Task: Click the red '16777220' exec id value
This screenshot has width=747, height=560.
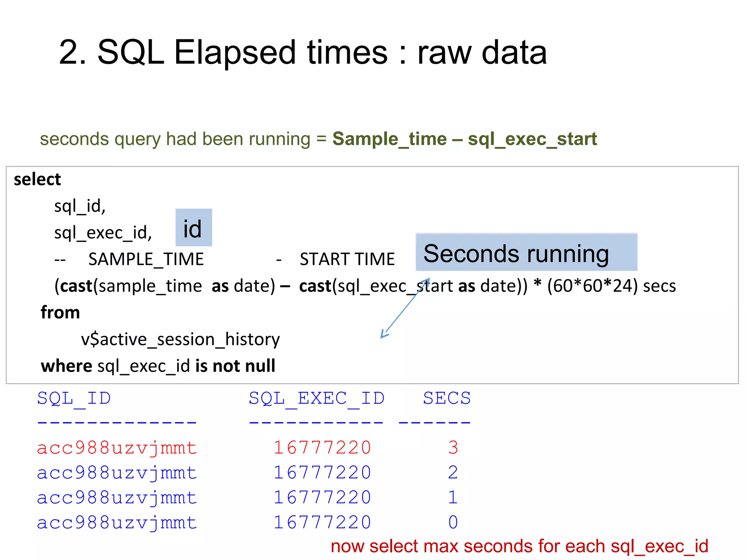Action: tap(322, 448)
